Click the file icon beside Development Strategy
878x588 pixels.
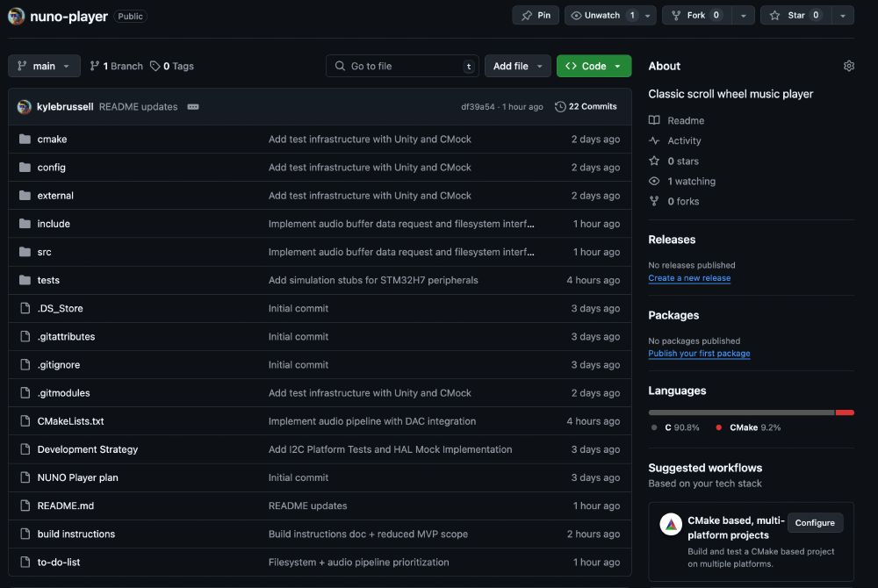click(25, 449)
